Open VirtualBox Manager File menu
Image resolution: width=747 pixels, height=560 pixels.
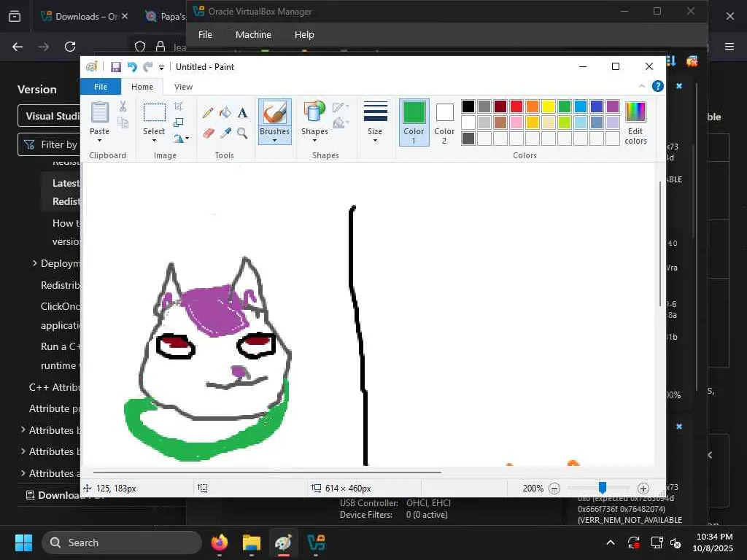(x=205, y=35)
